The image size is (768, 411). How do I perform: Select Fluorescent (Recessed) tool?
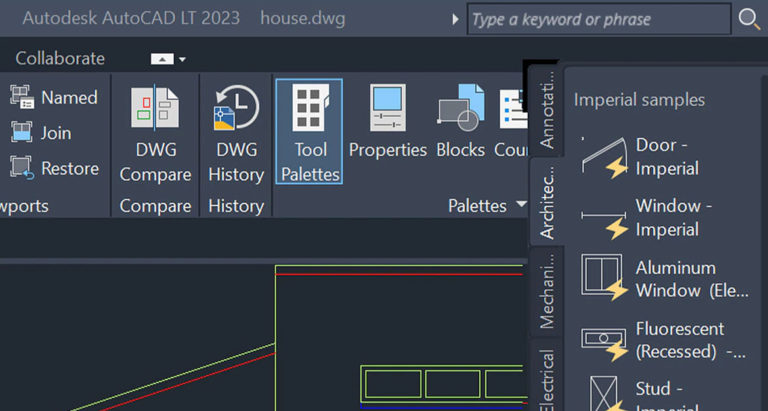point(664,340)
